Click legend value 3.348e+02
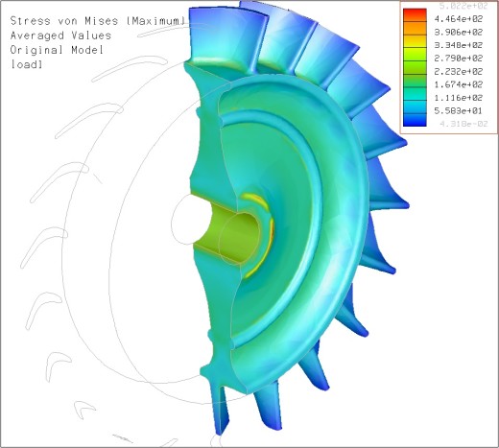Screen dimensions: 499x448 (458, 45)
